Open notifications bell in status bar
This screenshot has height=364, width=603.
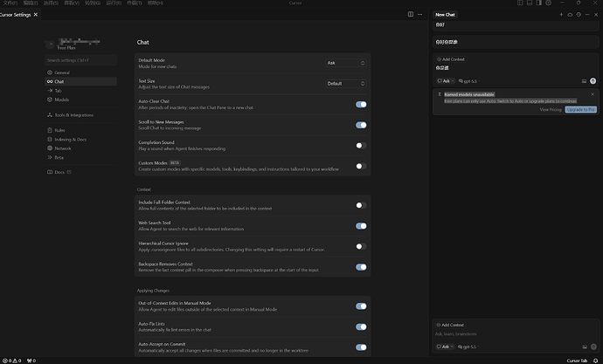(595, 361)
